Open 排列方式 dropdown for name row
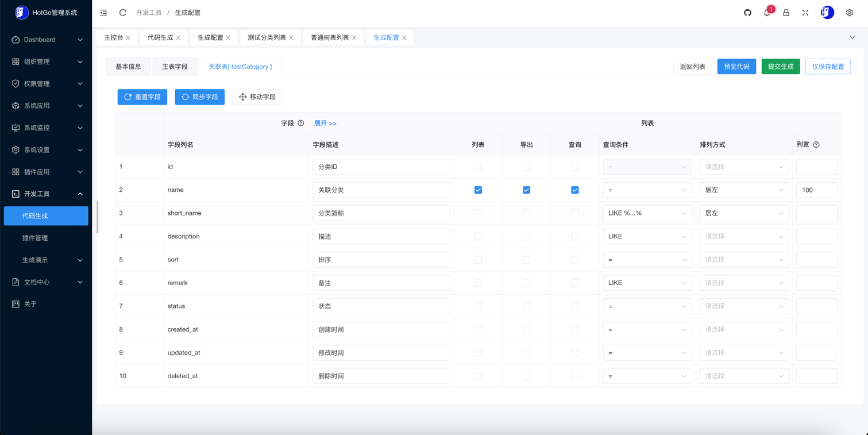Viewport: 868px width, 435px height. coord(743,190)
